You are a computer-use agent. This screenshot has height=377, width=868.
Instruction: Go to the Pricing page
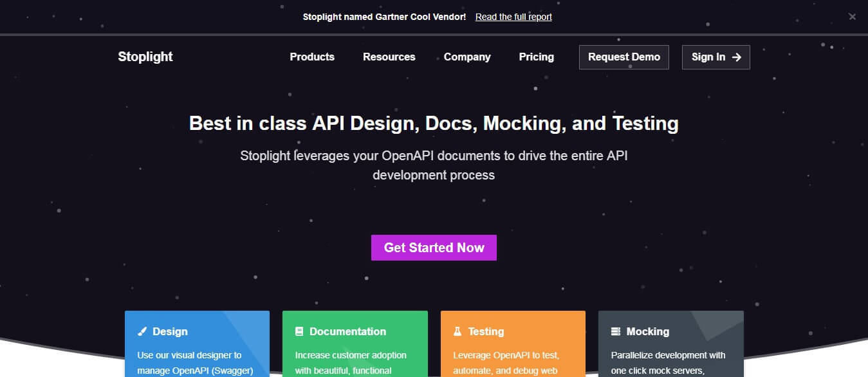point(537,57)
